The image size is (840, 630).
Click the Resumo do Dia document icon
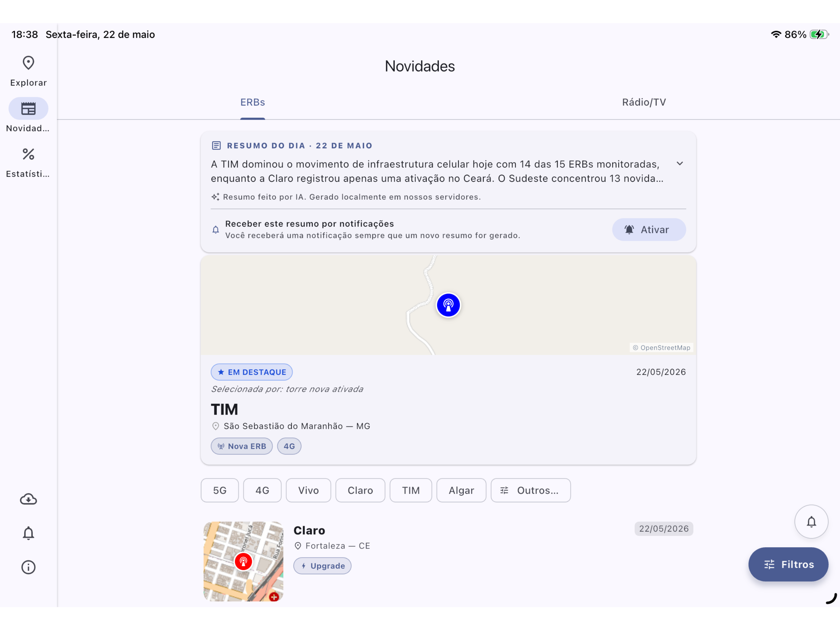pyautogui.click(x=216, y=146)
